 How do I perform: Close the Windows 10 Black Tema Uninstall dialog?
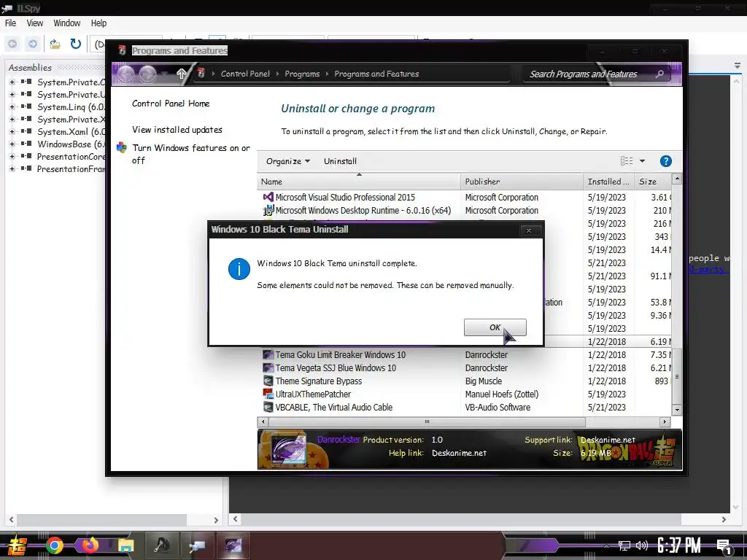pyautogui.click(x=529, y=230)
